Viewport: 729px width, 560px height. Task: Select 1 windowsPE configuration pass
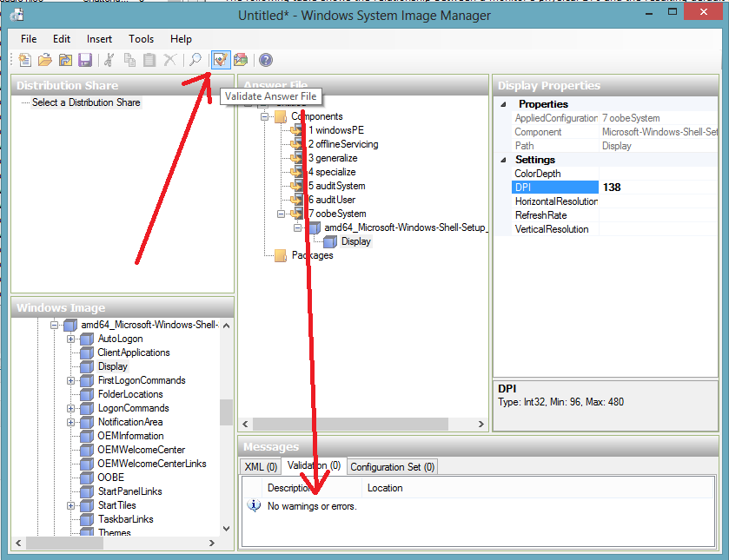point(336,130)
